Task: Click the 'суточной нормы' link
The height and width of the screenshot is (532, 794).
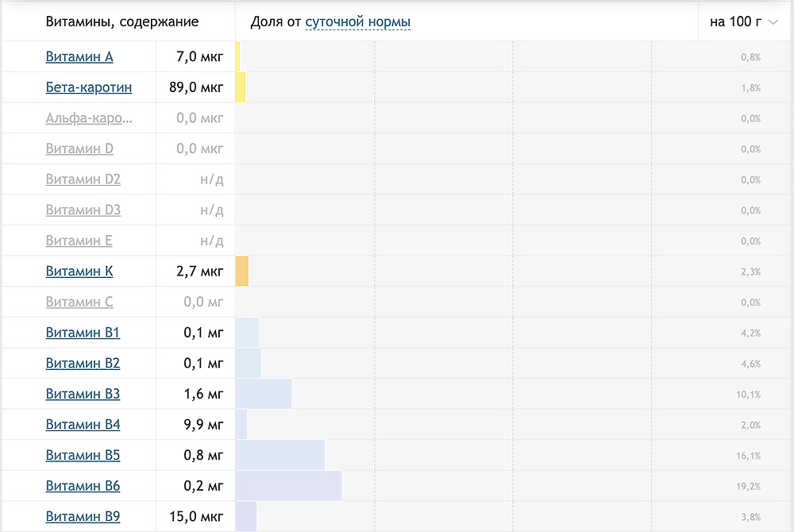Action: point(357,22)
